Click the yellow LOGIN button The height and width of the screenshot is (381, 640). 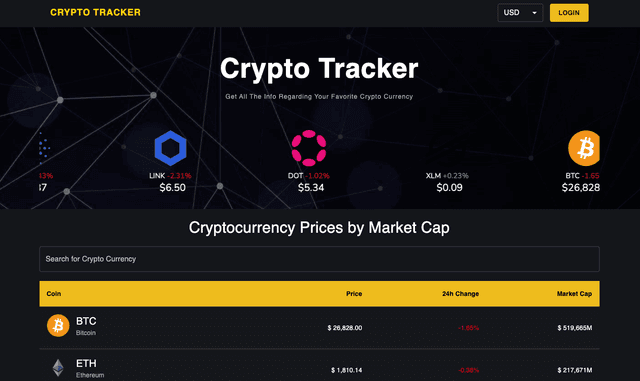(569, 13)
